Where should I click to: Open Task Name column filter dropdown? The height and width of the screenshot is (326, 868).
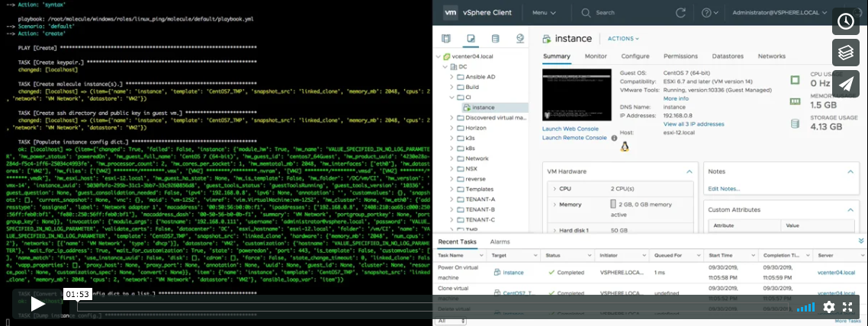tap(481, 256)
